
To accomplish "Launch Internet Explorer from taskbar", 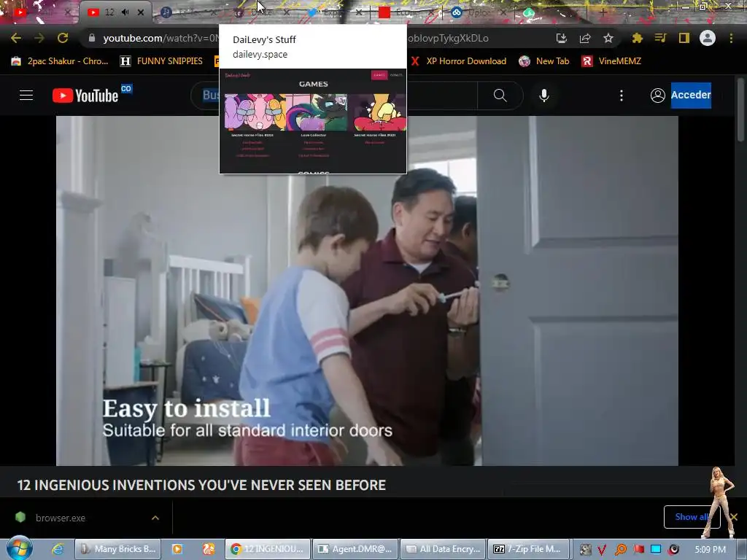I will tap(58, 549).
